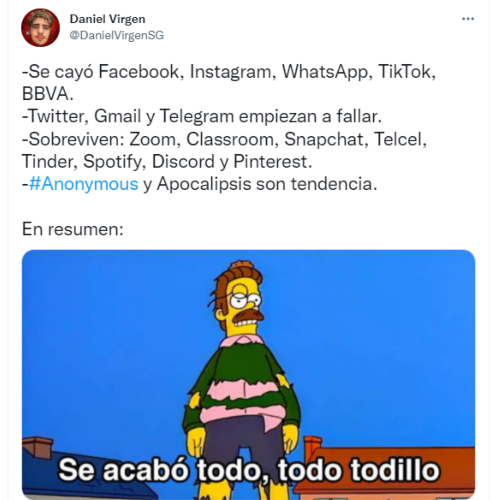Follow the #Anonymous hashtag link
The image size is (500, 500).
pyautogui.click(x=83, y=184)
